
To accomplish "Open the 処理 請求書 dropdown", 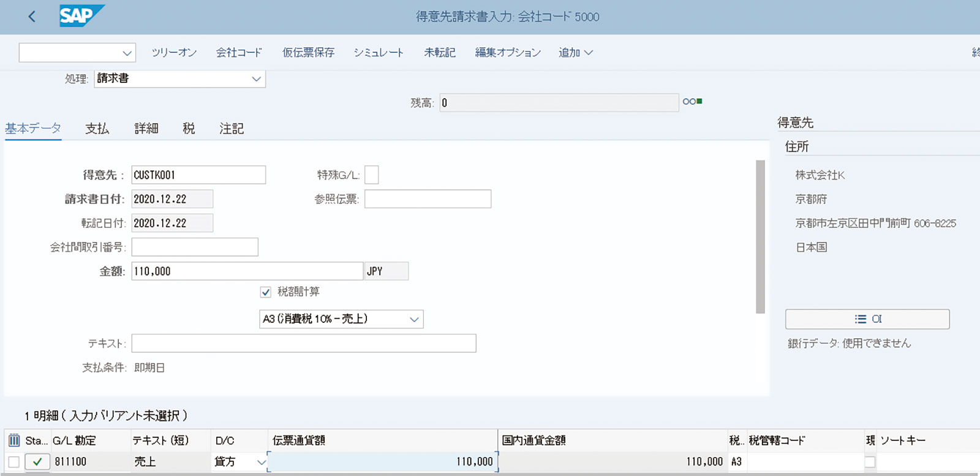I will pos(256,79).
